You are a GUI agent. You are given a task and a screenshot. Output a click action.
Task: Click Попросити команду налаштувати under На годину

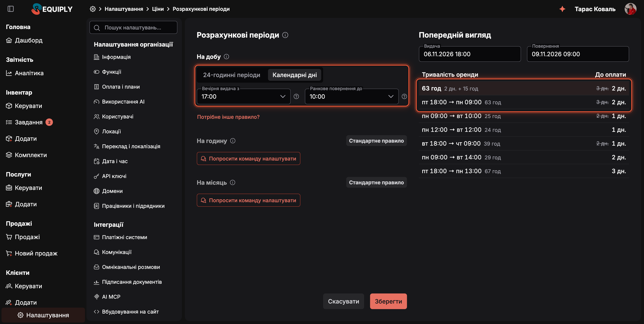(249, 159)
